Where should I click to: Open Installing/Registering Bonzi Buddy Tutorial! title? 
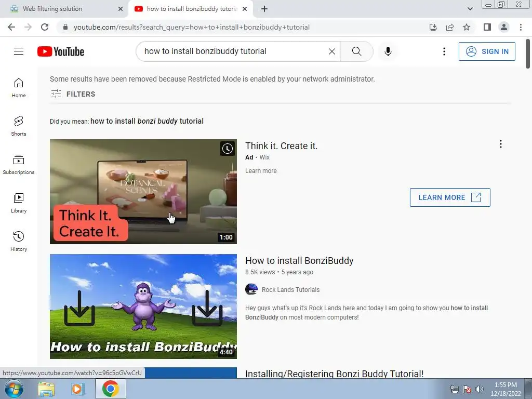[x=334, y=374]
